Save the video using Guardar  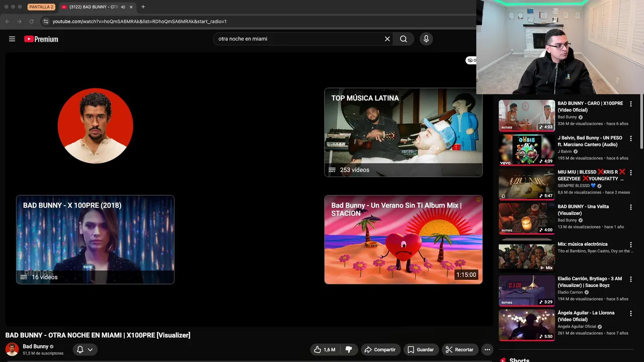[x=421, y=349]
